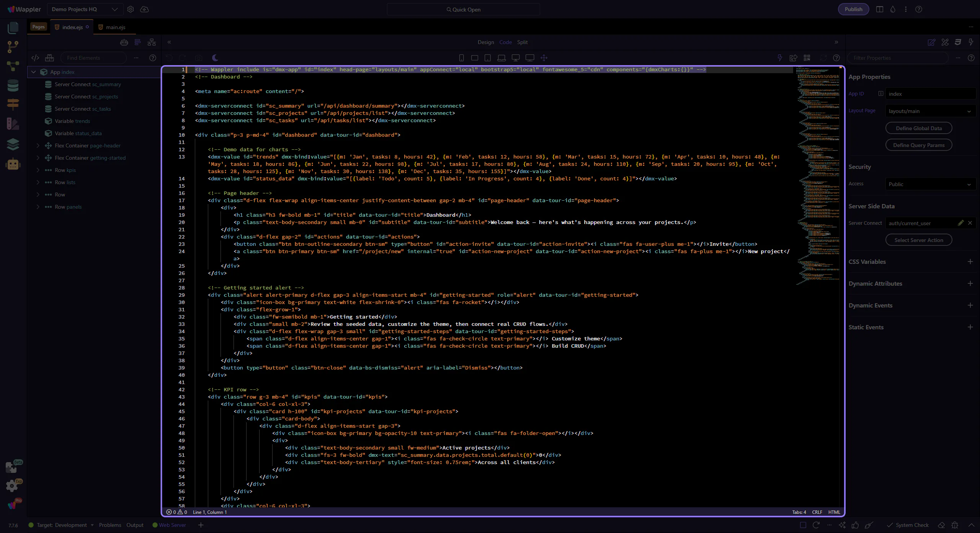Open in browser share icon
Screen dimensions: 980x533
tap(793, 58)
